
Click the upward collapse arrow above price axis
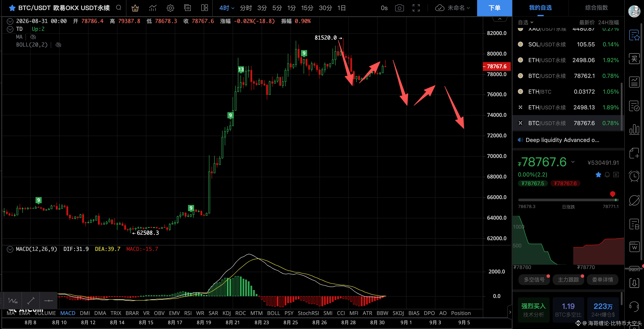pyautogui.click(x=500, y=19)
